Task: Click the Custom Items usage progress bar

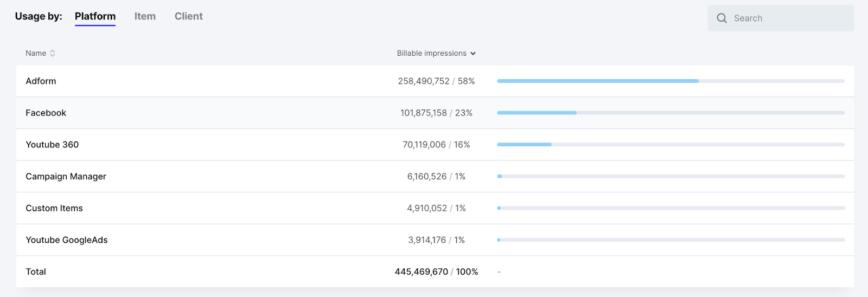Action: click(671, 208)
